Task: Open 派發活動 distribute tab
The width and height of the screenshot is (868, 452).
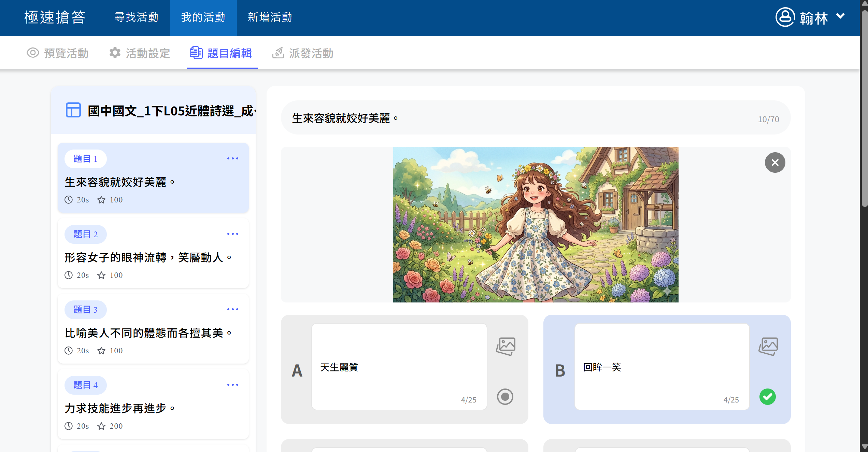Action: point(303,53)
